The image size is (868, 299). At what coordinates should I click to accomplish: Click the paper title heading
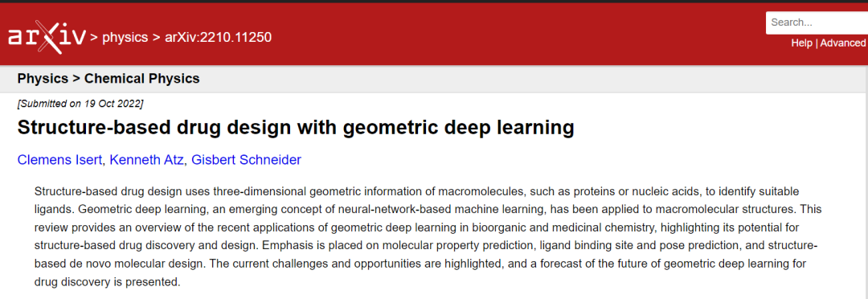[296, 128]
